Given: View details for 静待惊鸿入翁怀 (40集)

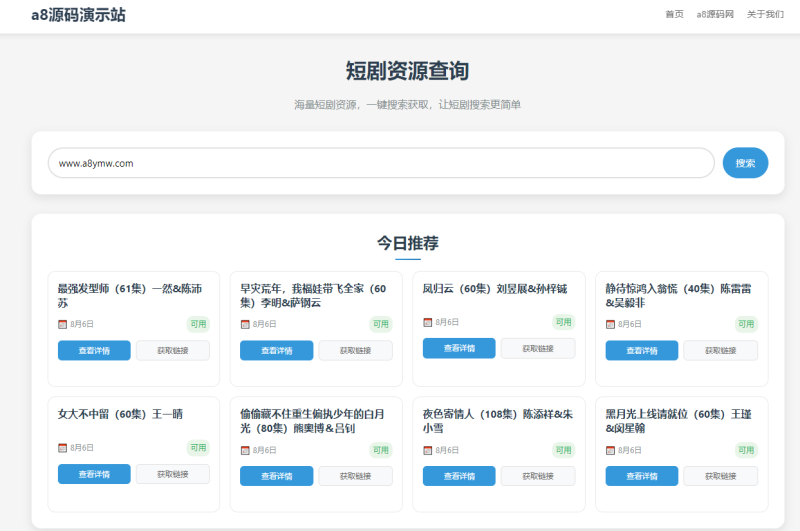Looking at the screenshot, I should coord(642,350).
